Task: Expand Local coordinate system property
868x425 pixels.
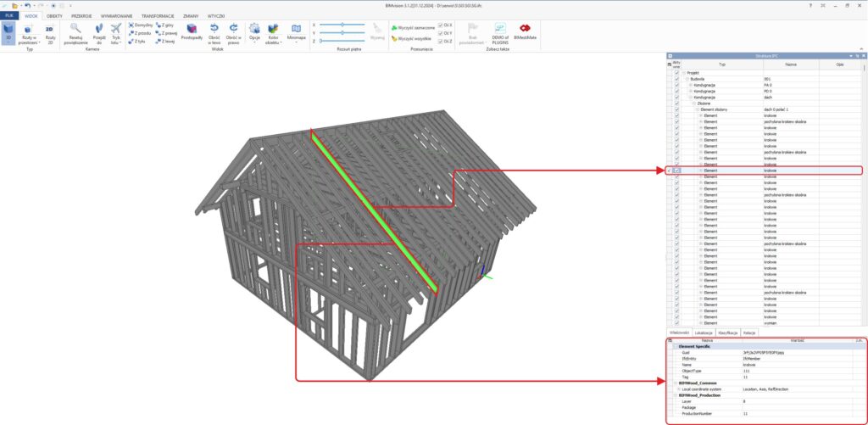Action: point(680,389)
